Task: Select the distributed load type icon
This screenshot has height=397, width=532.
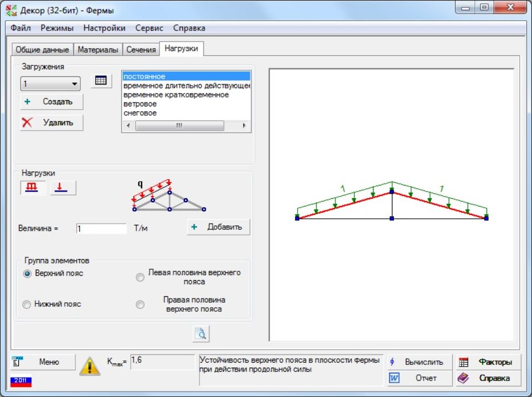Action: click(x=33, y=188)
